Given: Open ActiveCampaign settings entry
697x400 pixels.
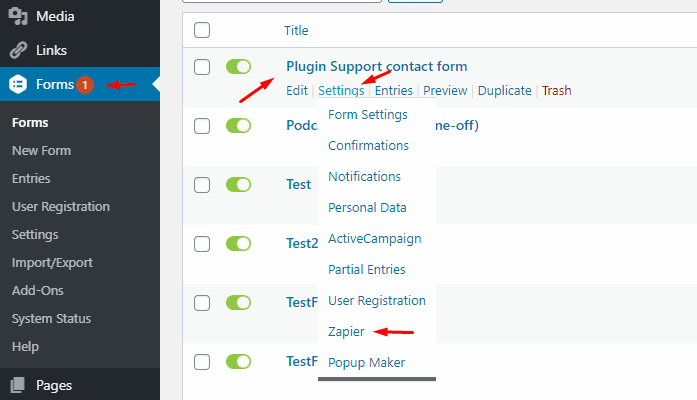Looking at the screenshot, I should click(x=374, y=239).
